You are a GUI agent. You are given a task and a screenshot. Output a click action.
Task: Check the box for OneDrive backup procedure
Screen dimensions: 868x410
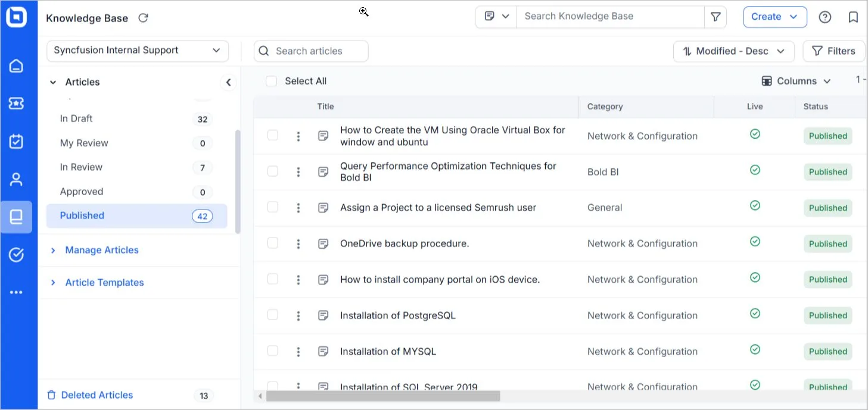tap(273, 243)
